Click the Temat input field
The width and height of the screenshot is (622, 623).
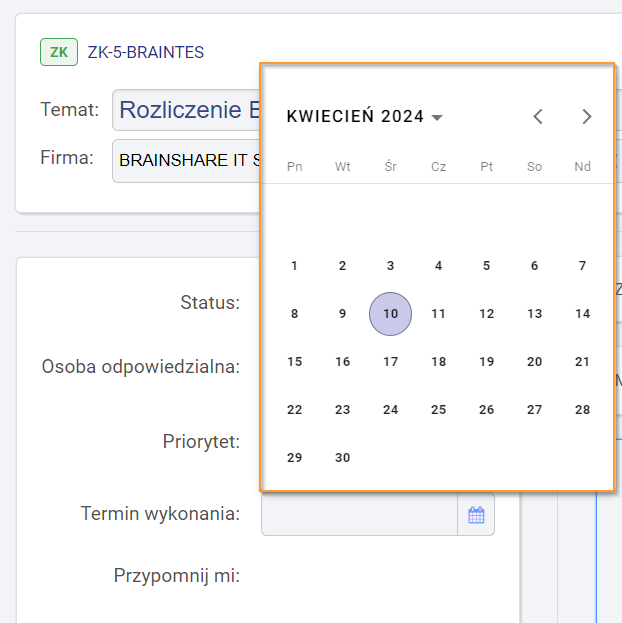click(x=187, y=110)
